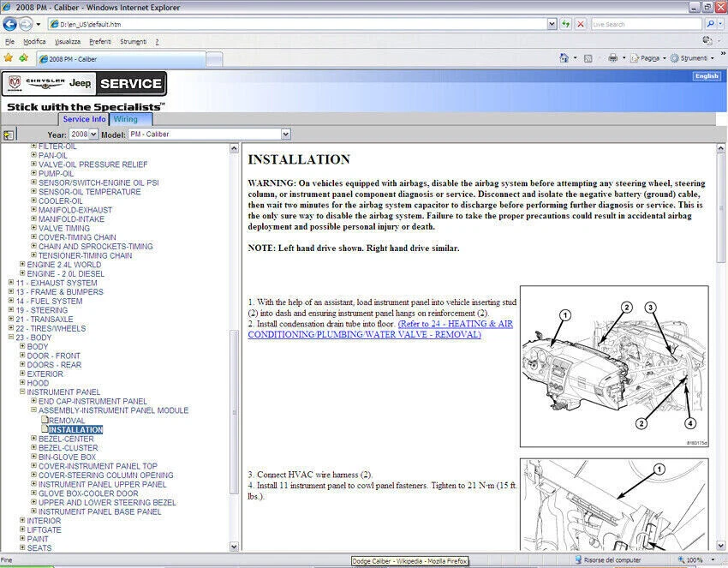This screenshot has width=728, height=568.
Task: Select REMOVAL under ASSEMBLY-INSTRUMENT PANEL MODULE
Action: (69, 420)
